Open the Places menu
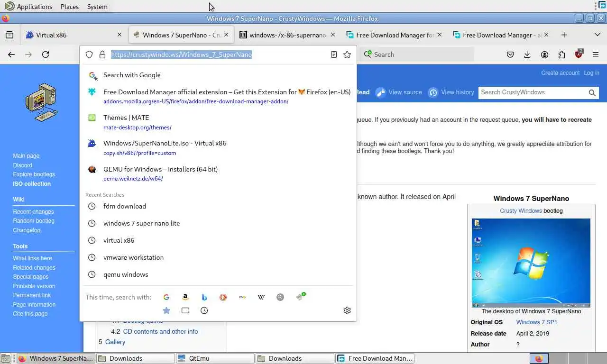Viewport: 607px width, 364px height. point(70,7)
